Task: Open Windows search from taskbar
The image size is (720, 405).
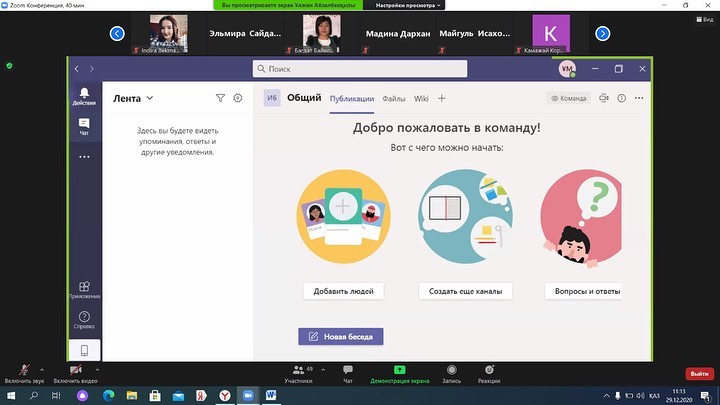Action: click(34, 395)
